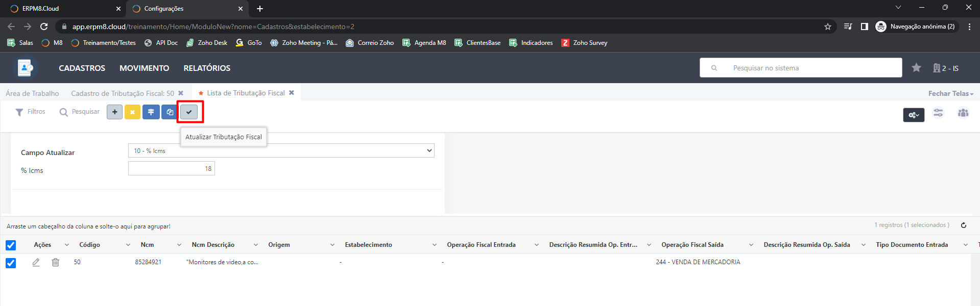Click the Atualizar Tributação Fiscal checkmark button
The height and width of the screenshot is (306, 980).
tap(189, 112)
